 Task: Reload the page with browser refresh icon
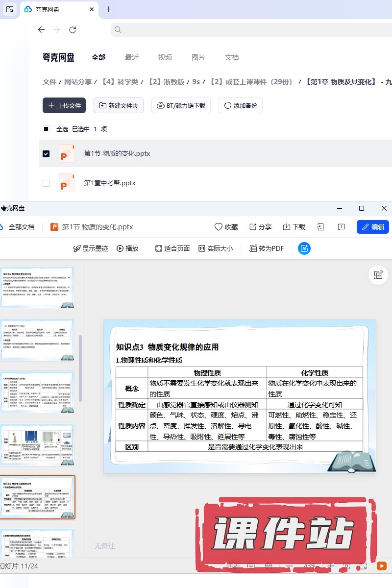click(x=73, y=30)
